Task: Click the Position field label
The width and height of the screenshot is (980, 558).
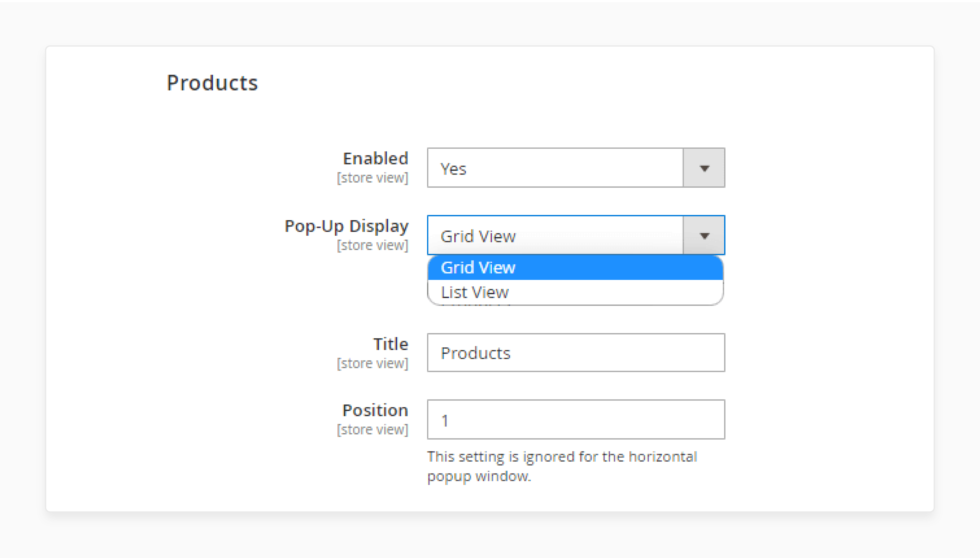Action: 375,410
